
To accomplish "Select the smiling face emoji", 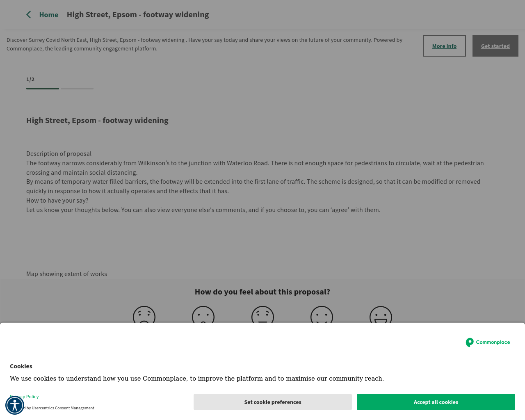I will point(322,315).
